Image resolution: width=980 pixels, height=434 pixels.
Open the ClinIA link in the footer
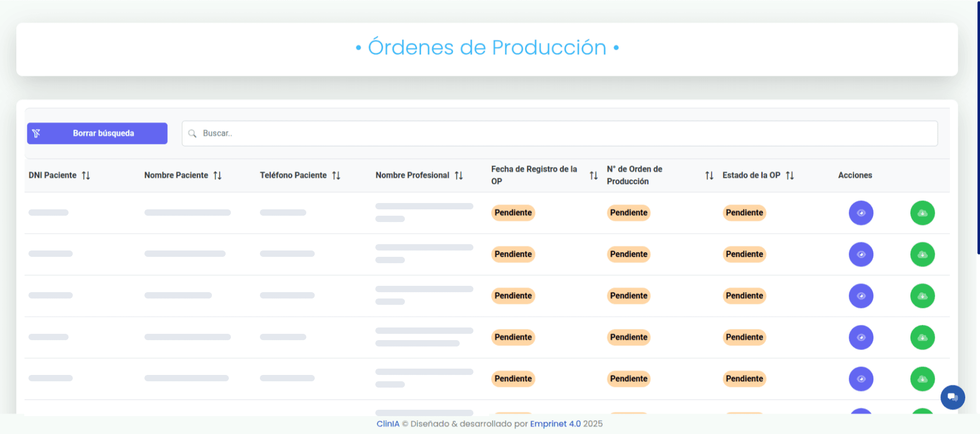388,423
